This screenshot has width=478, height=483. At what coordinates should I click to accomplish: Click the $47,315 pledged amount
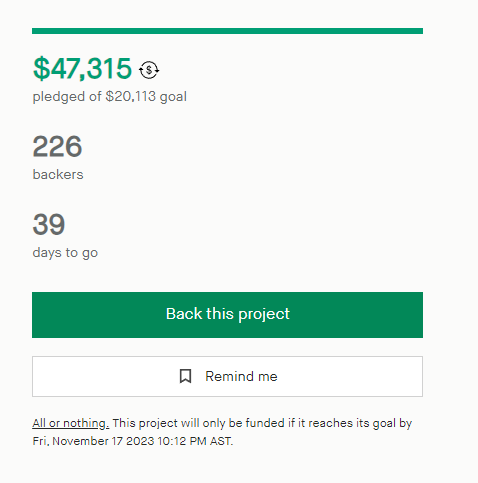coord(83,69)
